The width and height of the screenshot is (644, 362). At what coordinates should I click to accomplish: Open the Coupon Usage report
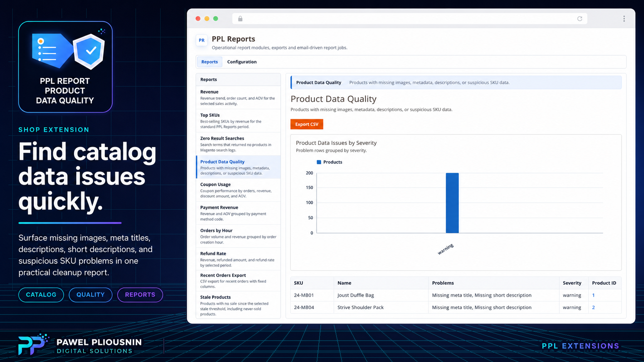pyautogui.click(x=238, y=190)
